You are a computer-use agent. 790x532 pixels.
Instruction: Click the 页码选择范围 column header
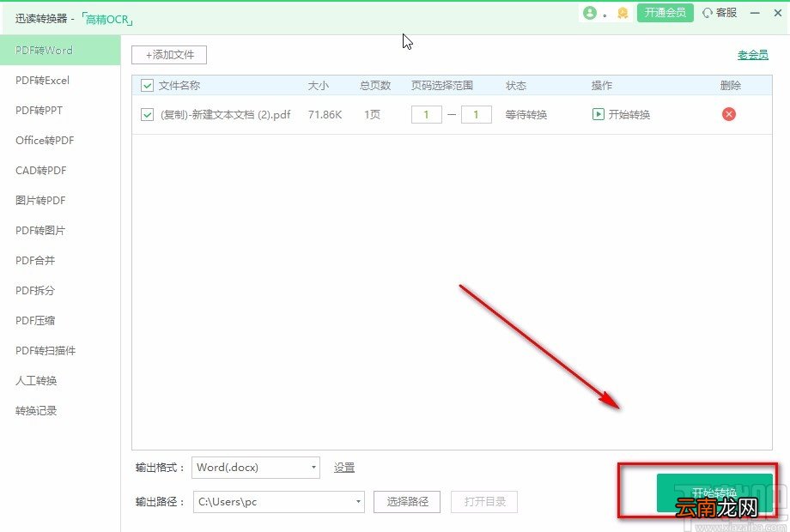[x=442, y=86]
